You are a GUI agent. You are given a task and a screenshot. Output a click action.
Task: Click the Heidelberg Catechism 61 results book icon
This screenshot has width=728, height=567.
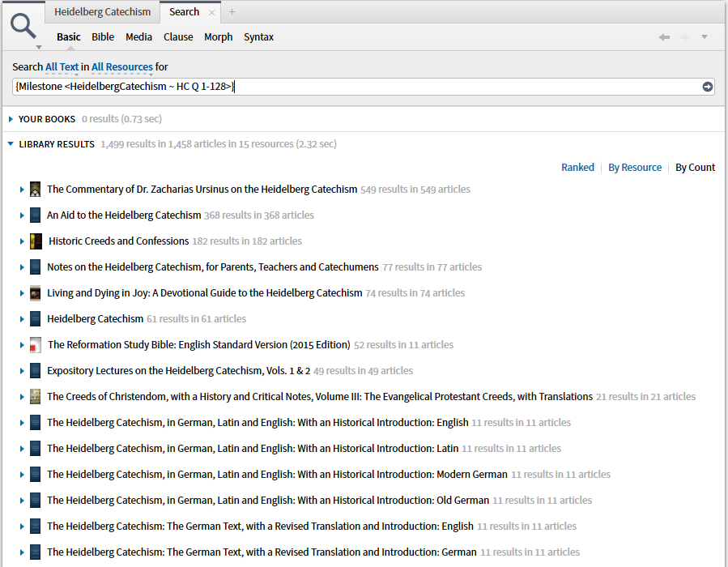[x=36, y=319]
